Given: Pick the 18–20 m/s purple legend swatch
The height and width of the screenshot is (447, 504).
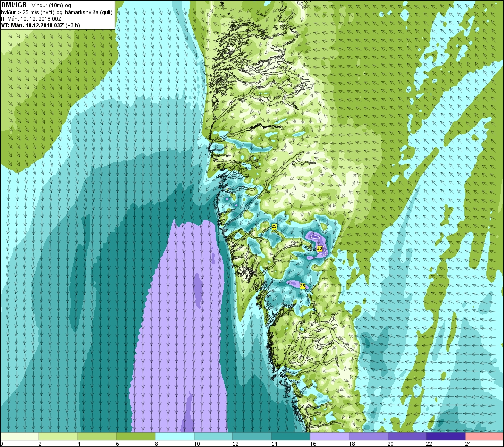Looking at the screenshot, I should [x=368, y=436].
